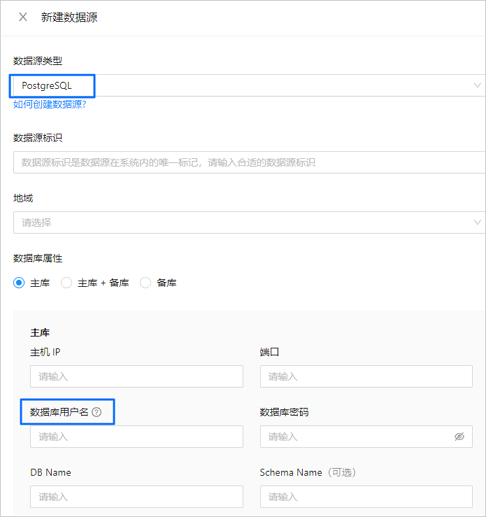Focus the 数据库用户名 input field

pos(137,436)
